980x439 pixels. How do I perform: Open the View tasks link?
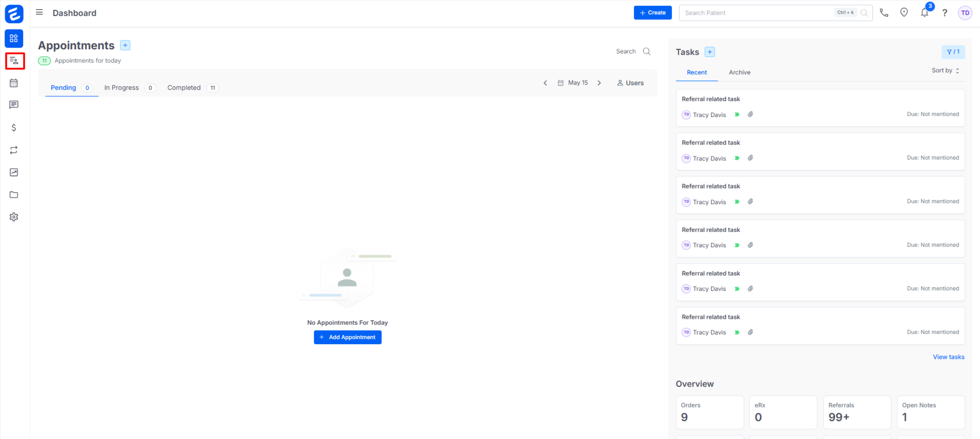click(x=948, y=357)
